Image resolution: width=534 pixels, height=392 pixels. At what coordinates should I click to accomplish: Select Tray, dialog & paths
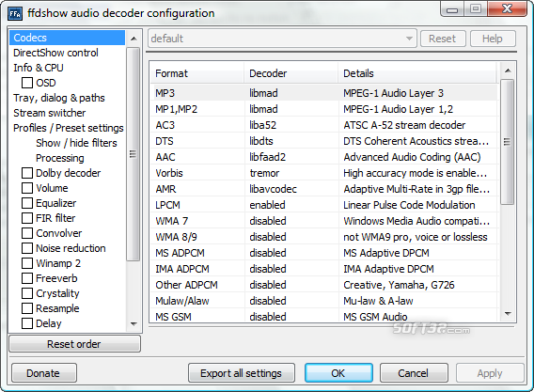click(59, 98)
